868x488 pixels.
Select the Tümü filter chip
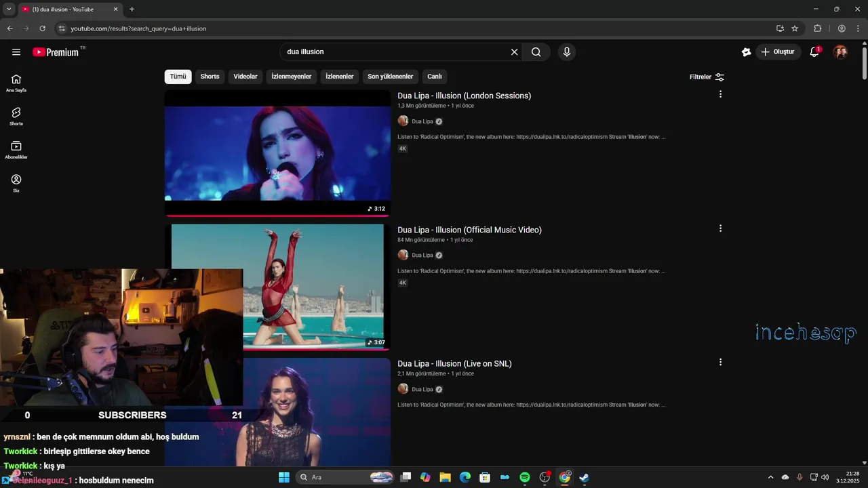coord(178,77)
